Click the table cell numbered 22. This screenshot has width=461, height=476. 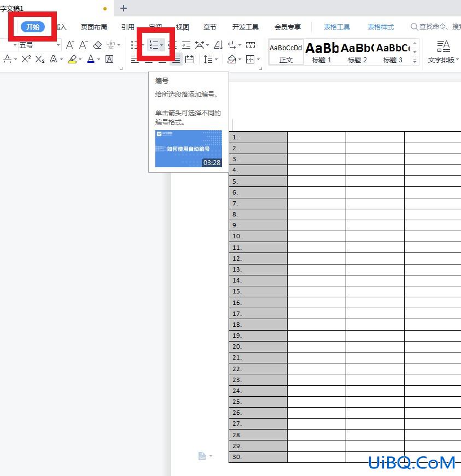258,369
